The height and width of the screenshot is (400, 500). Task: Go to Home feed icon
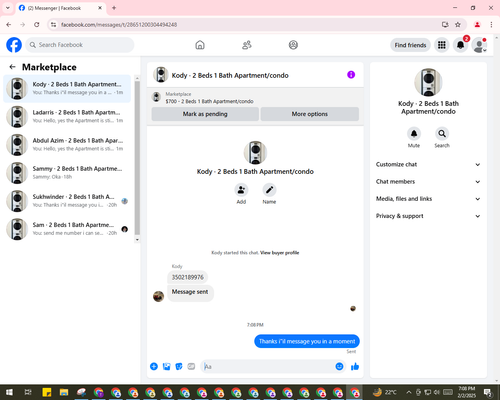(x=200, y=45)
